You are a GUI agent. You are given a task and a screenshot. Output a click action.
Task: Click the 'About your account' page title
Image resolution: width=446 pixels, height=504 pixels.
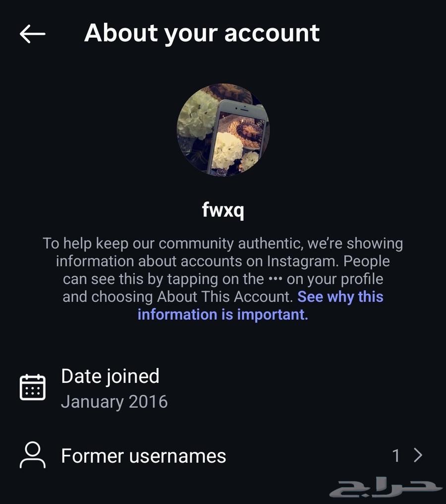(x=202, y=33)
